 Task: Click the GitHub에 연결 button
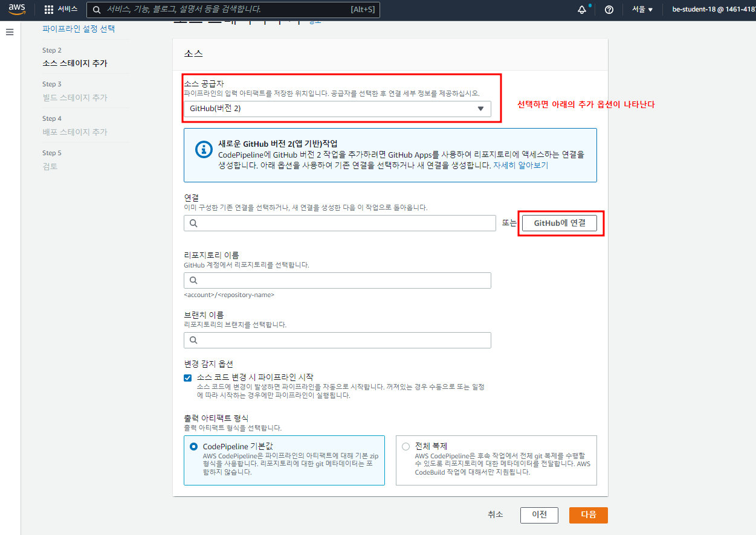coord(560,223)
